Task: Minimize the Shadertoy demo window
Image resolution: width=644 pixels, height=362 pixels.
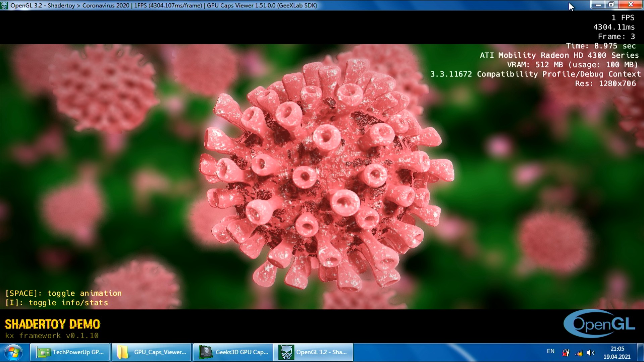Action: tap(598, 5)
